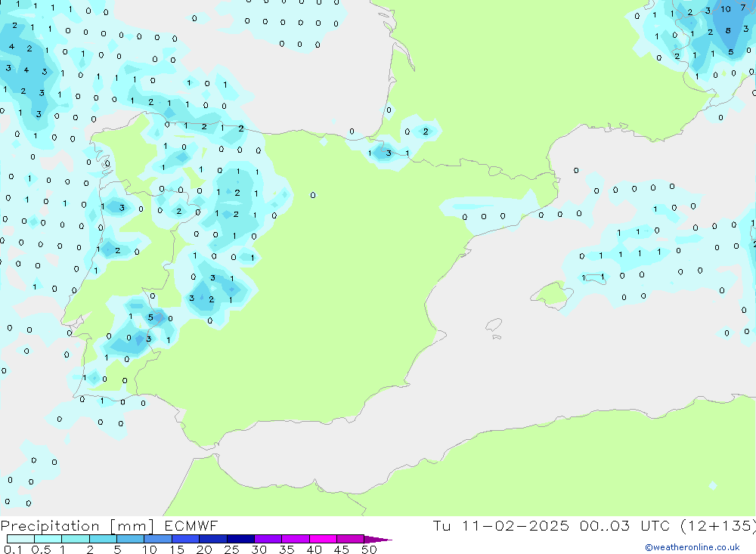
Task: Click the 'Precipitation [mm]' title text
Action: coord(78,526)
